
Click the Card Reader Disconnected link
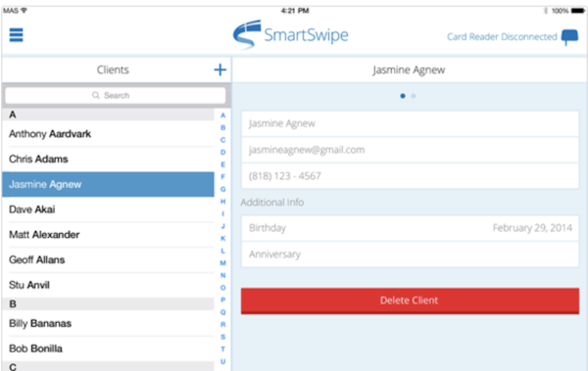[502, 37]
